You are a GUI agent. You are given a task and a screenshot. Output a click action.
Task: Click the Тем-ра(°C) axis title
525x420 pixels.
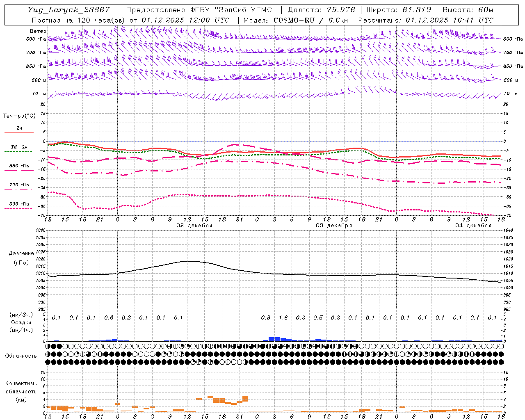pos(19,116)
